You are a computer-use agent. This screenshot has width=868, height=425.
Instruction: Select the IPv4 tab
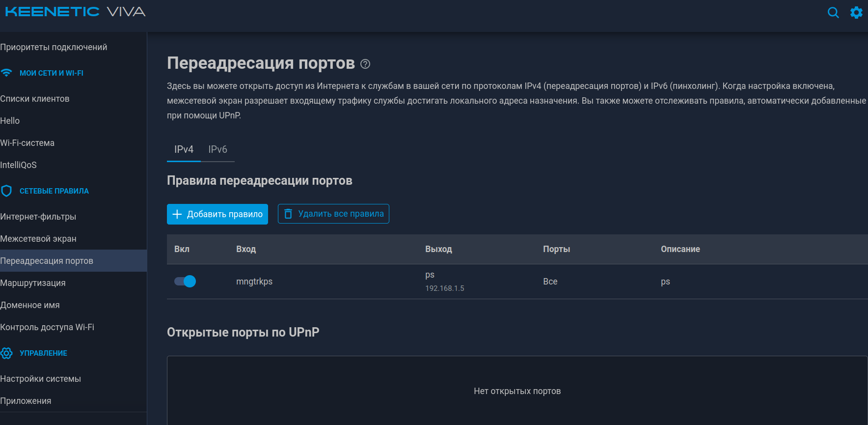click(184, 149)
